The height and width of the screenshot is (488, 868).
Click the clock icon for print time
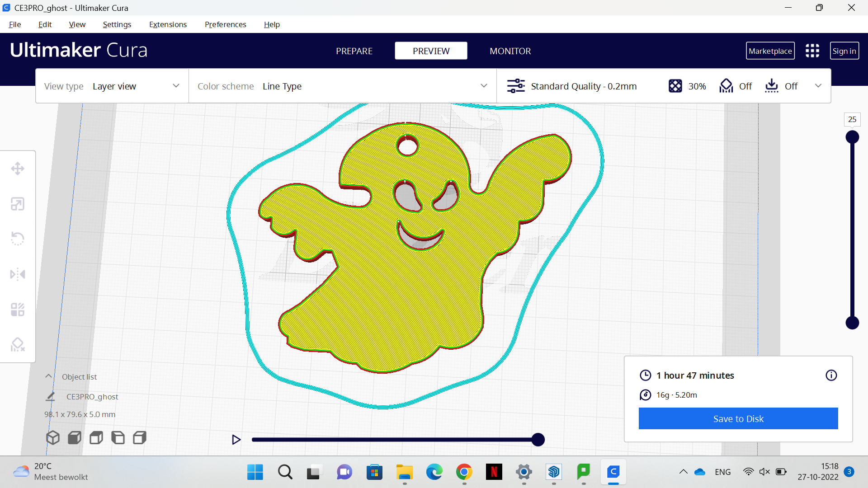tap(646, 375)
